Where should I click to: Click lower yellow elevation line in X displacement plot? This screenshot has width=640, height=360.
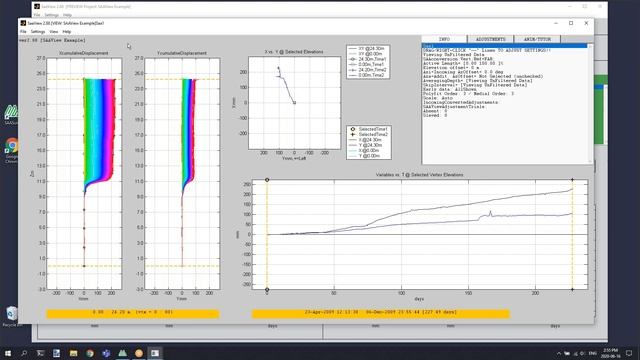tap(84, 266)
